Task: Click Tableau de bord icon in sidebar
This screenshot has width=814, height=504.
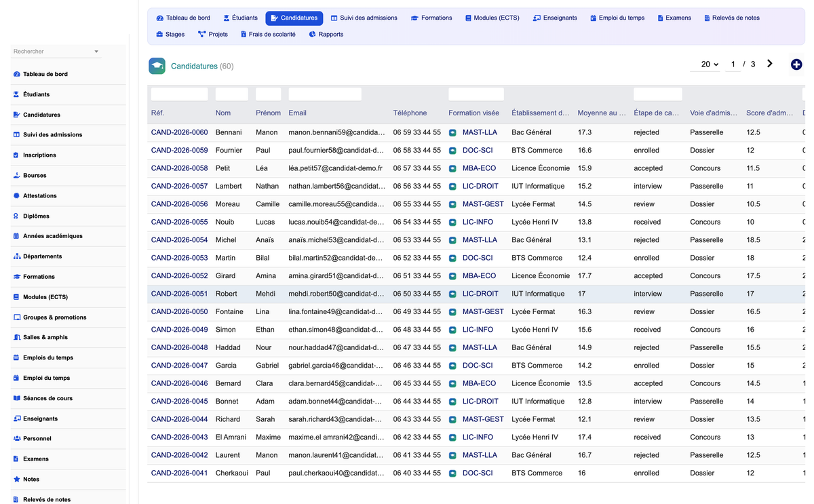Action: click(x=17, y=74)
